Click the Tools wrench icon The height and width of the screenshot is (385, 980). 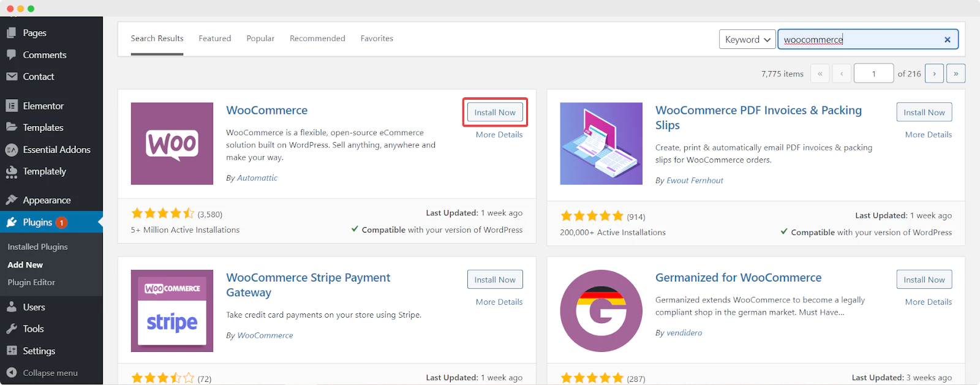pyautogui.click(x=12, y=329)
